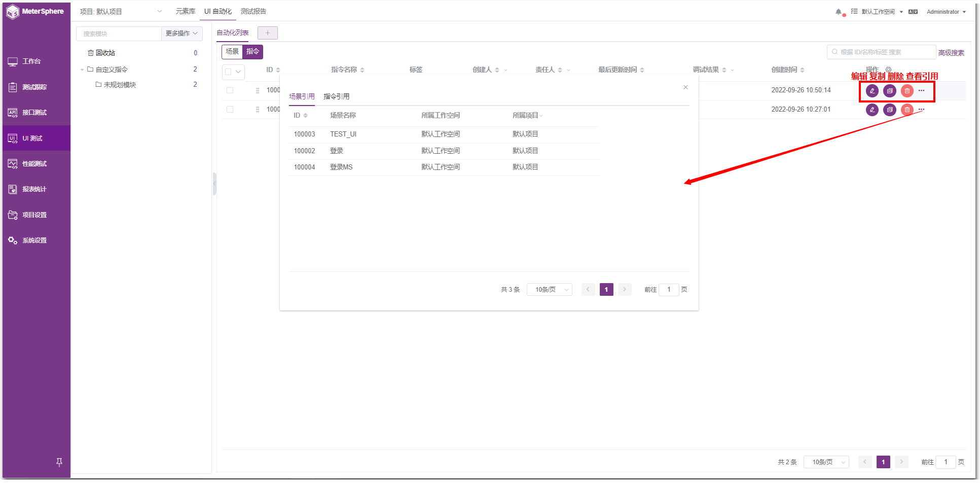The width and height of the screenshot is (980, 483).
Task: Open more options for row dated 10:50:14
Action: [x=921, y=91]
